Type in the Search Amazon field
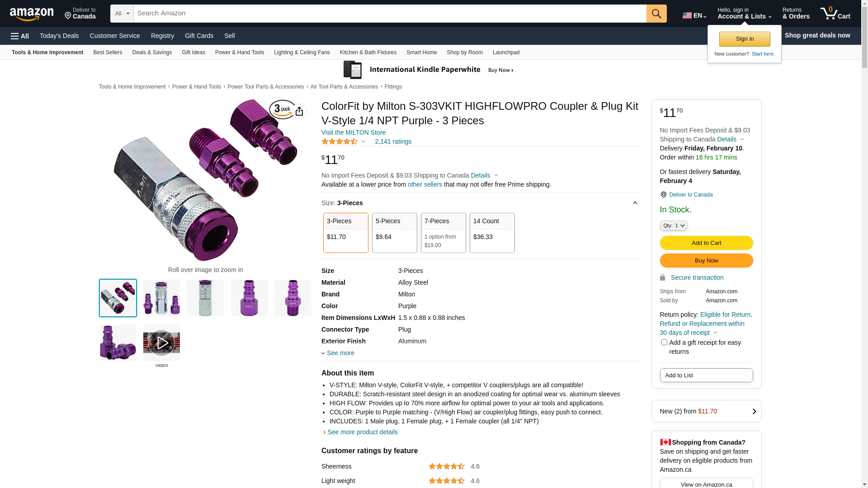 point(390,14)
